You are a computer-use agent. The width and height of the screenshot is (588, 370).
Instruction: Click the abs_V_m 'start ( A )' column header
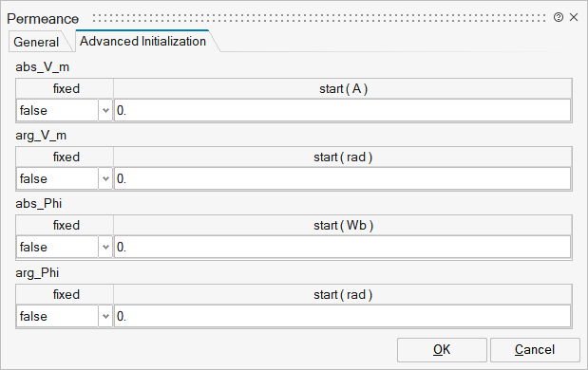[343, 89]
